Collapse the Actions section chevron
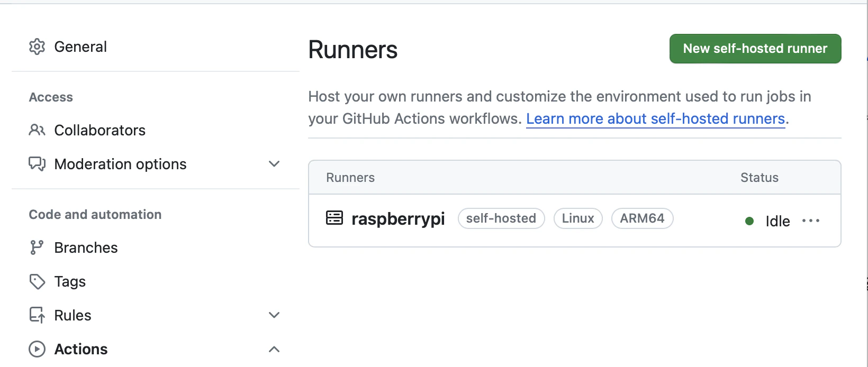 [x=274, y=349]
